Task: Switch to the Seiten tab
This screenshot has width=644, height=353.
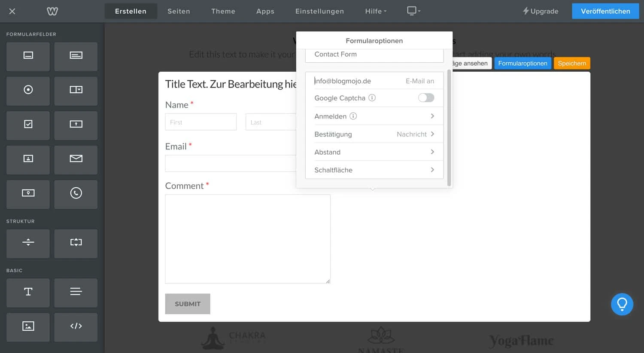Action: [179, 11]
